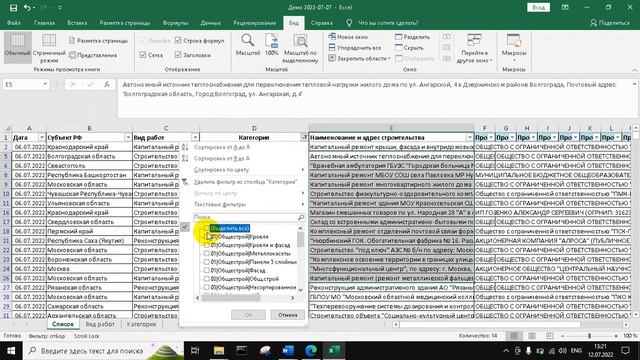Check the Общестрой Кровля filter item
The width and height of the screenshot is (640, 360).
point(207,237)
